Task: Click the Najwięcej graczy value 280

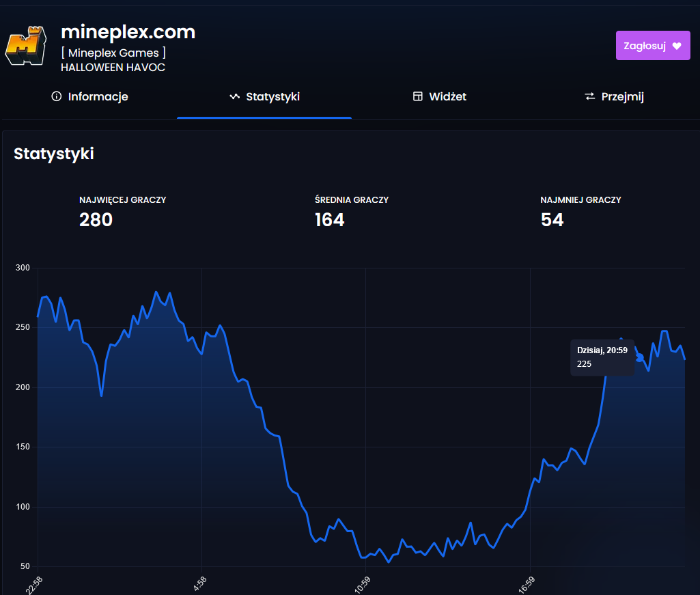Action: pyautogui.click(x=96, y=219)
